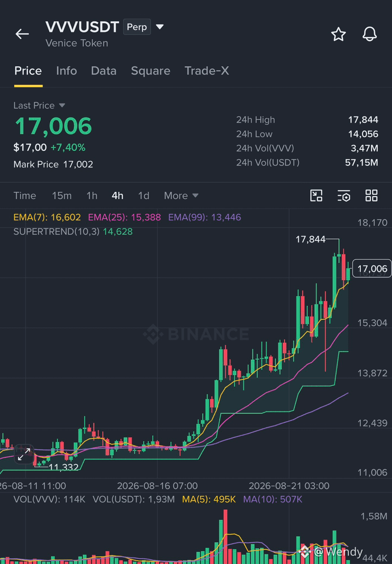This screenshot has height=564, width=392.
Task: Open the Square tab
Action: (151, 71)
